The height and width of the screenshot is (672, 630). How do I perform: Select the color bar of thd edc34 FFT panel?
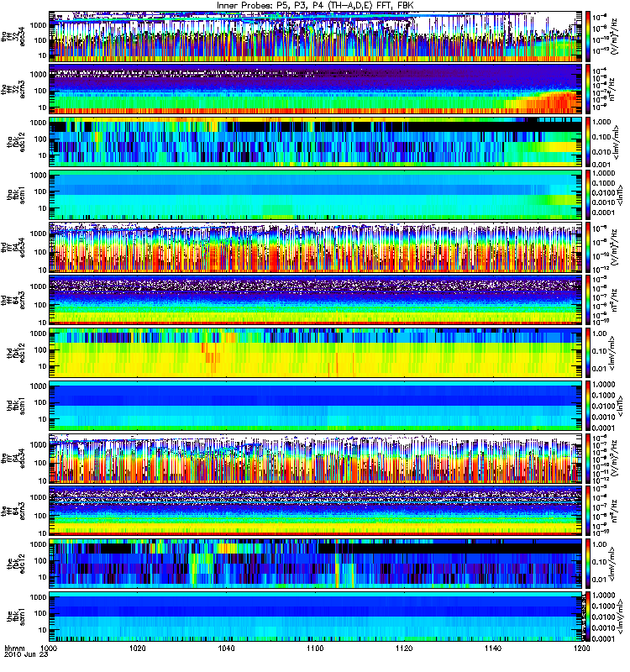pos(587,247)
